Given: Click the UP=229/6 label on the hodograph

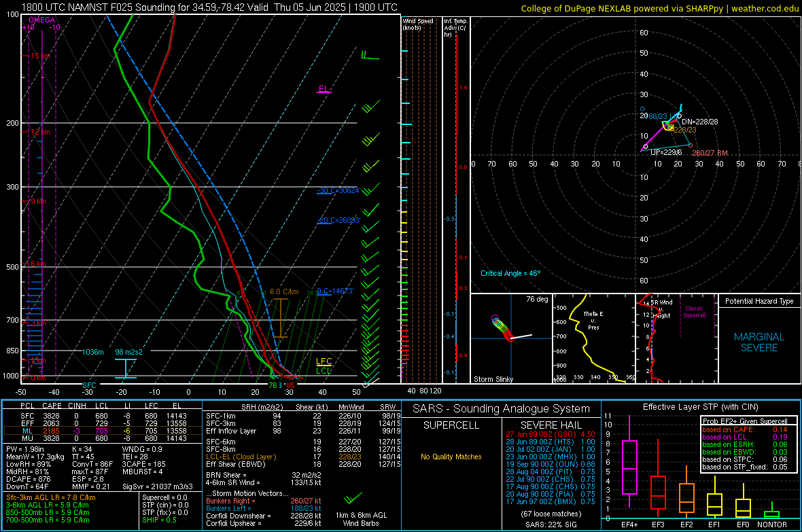Looking at the screenshot, I should click(666, 152).
